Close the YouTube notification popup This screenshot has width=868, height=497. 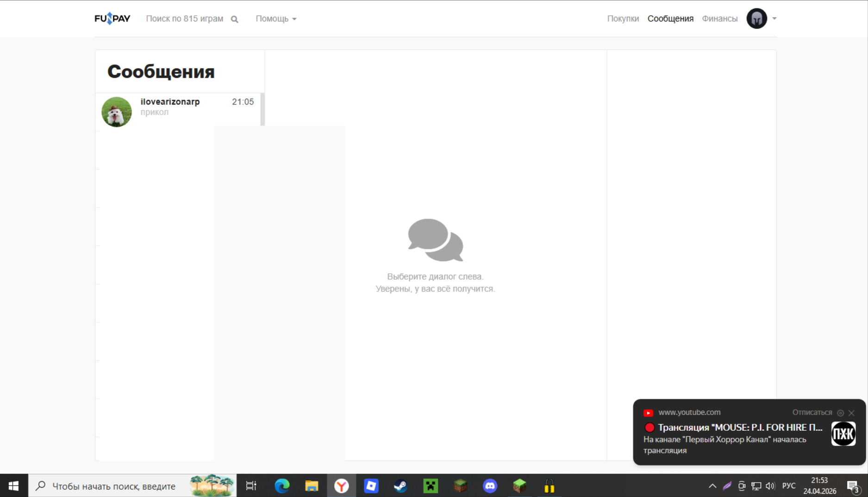pos(851,413)
